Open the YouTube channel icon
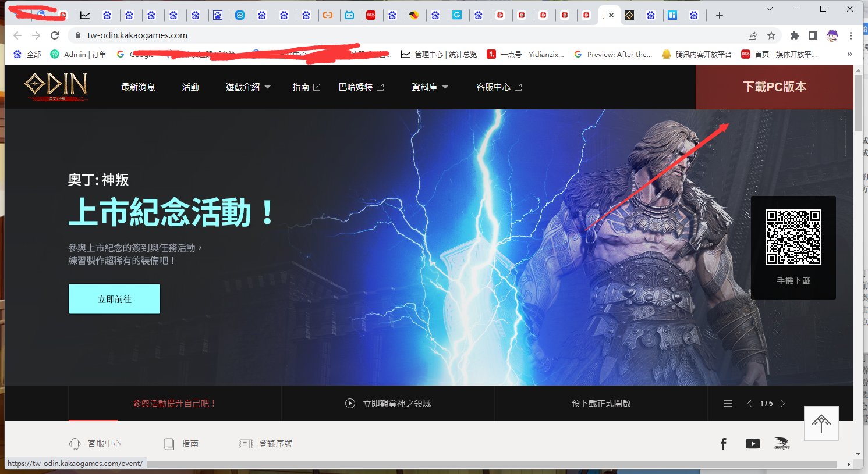868x474 pixels. click(752, 444)
